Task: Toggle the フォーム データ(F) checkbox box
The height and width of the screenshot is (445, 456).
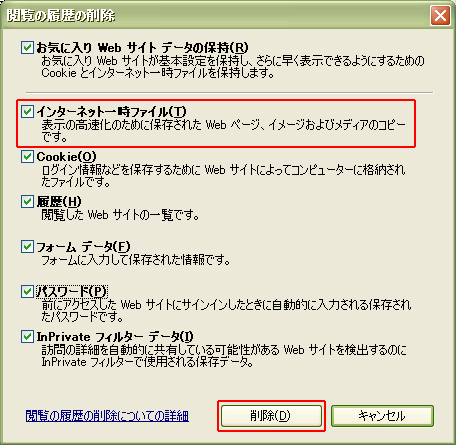Action: (x=27, y=247)
